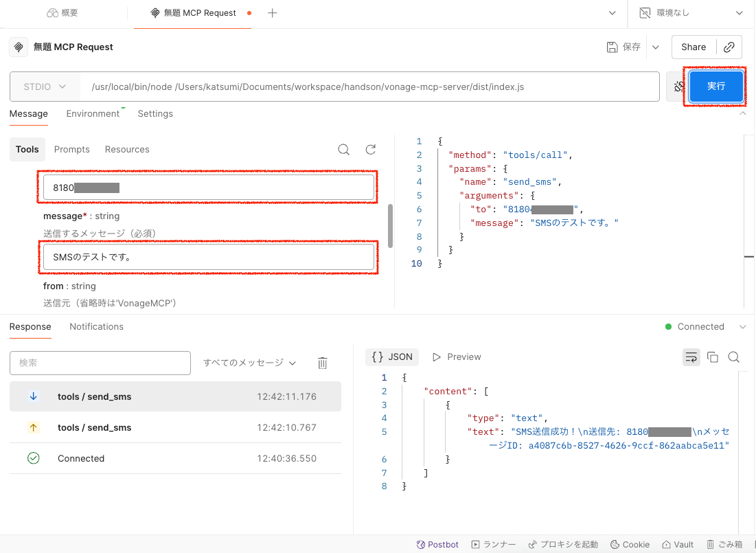The height and width of the screenshot is (553, 756).
Task: Copy the request link icon
Action: pos(729,47)
